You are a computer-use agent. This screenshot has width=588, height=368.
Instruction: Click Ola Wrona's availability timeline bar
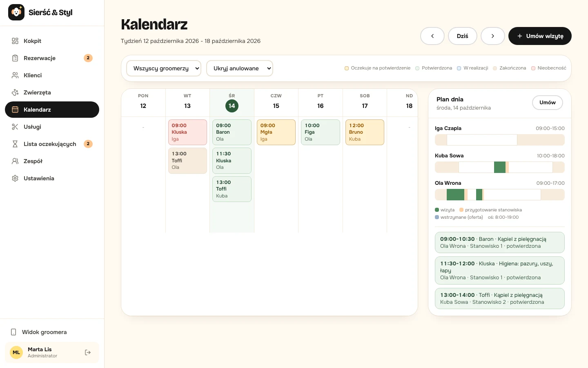[500, 195]
